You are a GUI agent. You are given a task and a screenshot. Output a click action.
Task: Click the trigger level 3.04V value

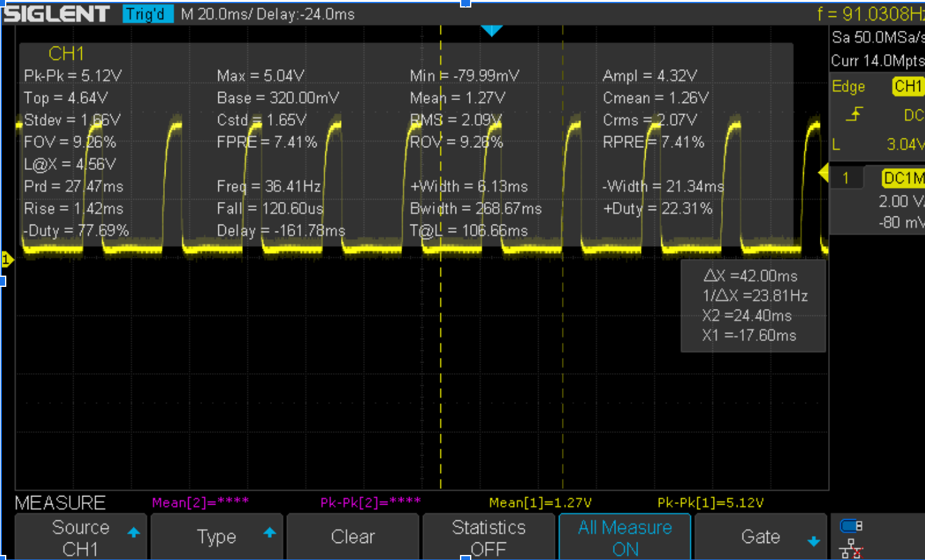(x=905, y=144)
